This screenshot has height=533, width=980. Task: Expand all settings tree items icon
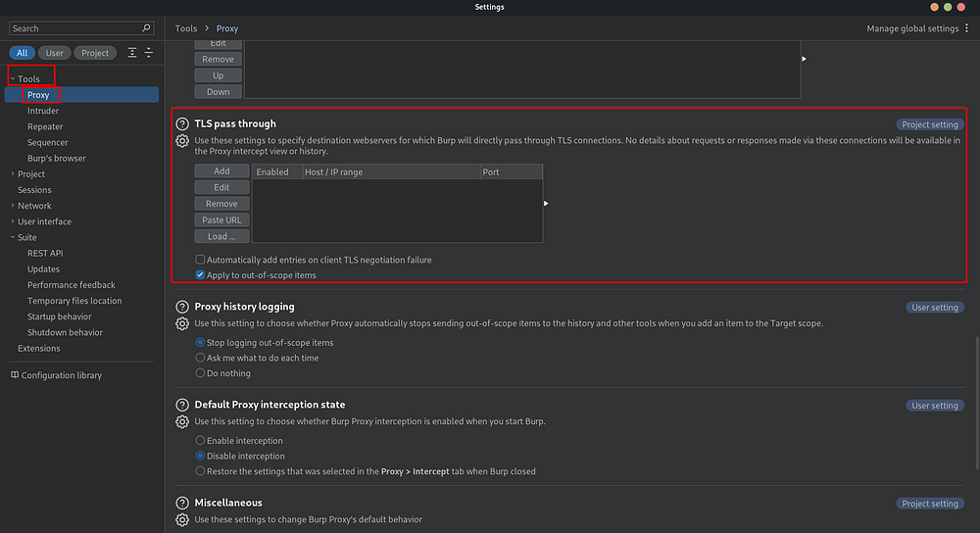132,53
